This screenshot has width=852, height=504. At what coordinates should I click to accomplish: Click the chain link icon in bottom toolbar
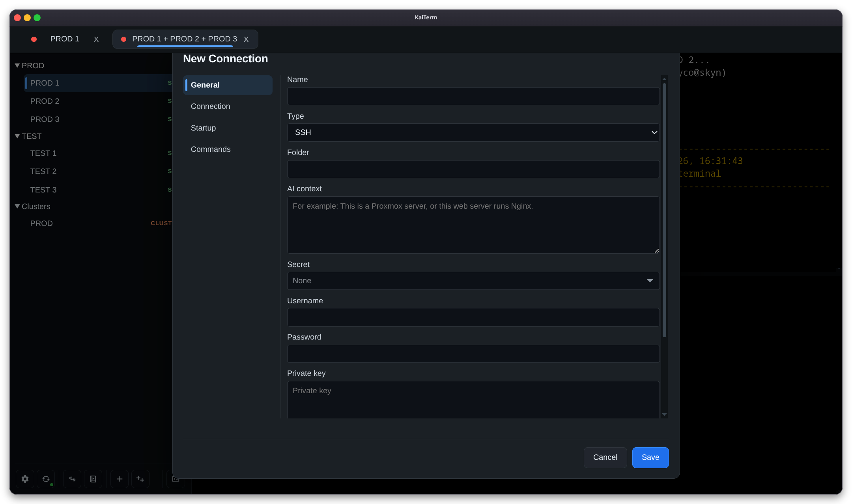tap(72, 479)
